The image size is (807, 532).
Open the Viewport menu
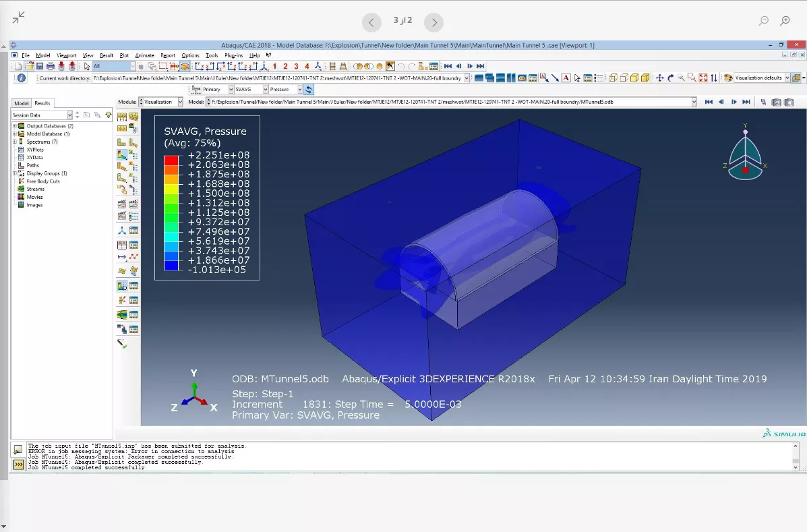click(66, 55)
